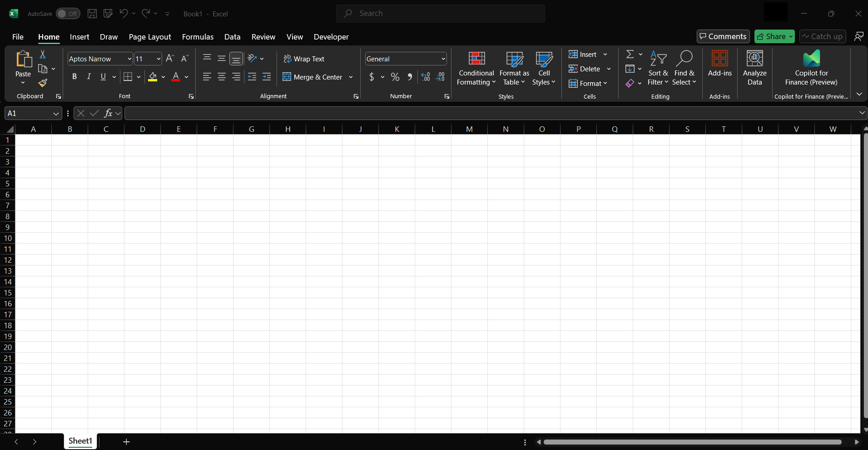868x450 pixels.
Task: Toggle Wrap Text
Action: (304, 59)
